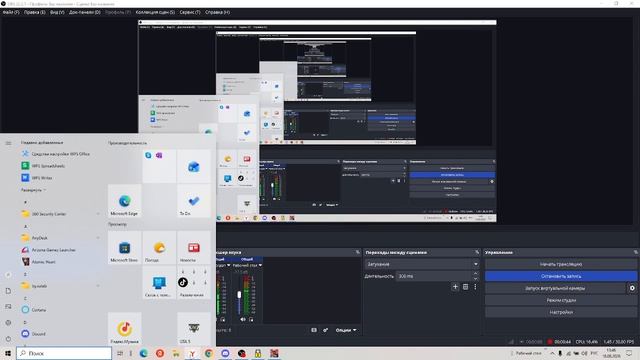Open Documents icon in Start sidebar
This screenshot has height=360, width=640.
8,291
